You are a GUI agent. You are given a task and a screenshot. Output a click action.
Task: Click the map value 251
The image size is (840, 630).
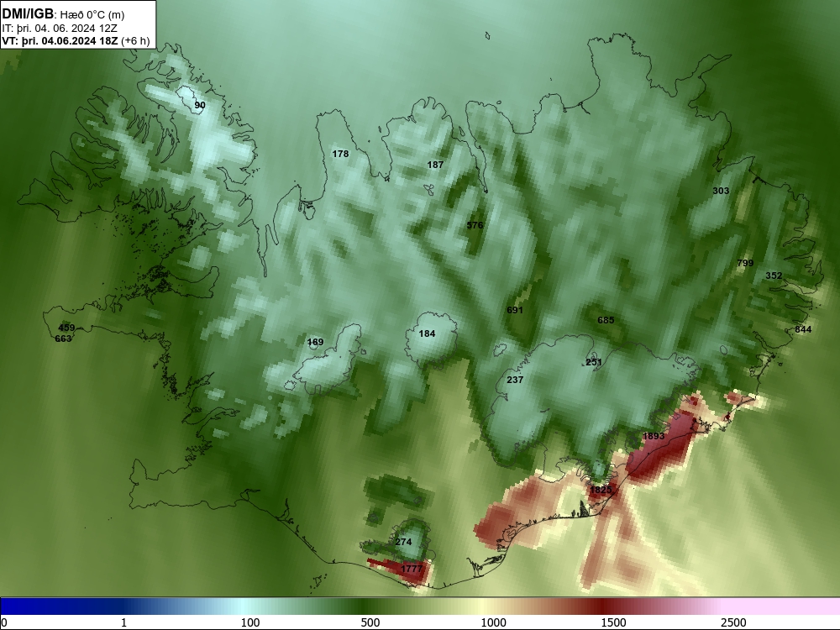pos(594,362)
